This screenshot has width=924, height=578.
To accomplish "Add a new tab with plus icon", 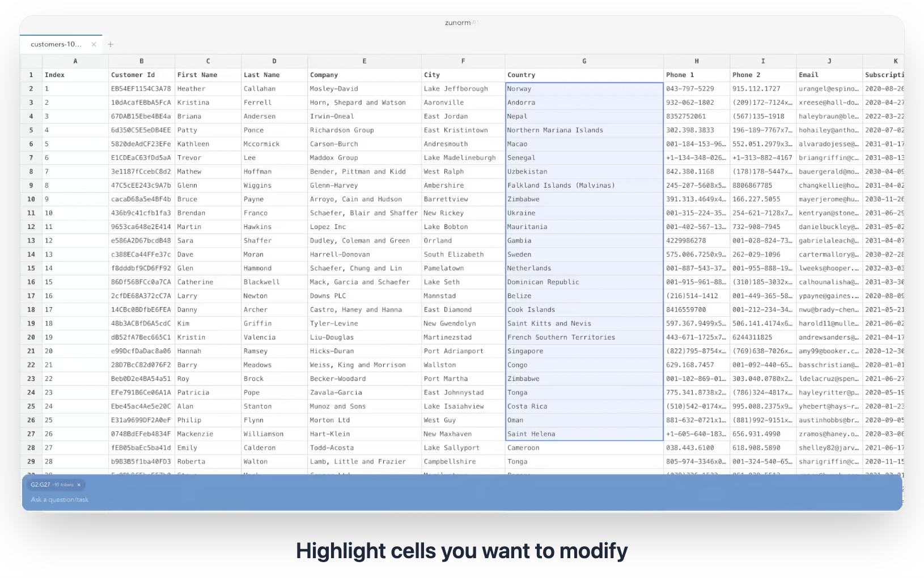I will pos(111,44).
